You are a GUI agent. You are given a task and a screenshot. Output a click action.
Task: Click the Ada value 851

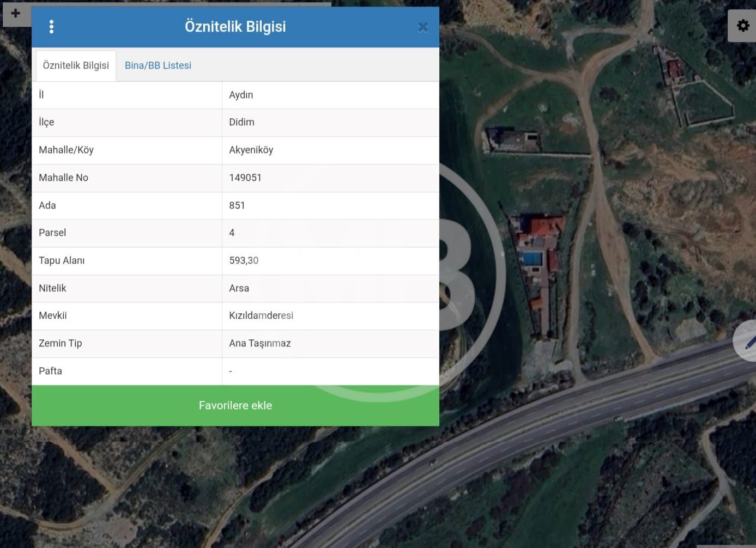[237, 205]
